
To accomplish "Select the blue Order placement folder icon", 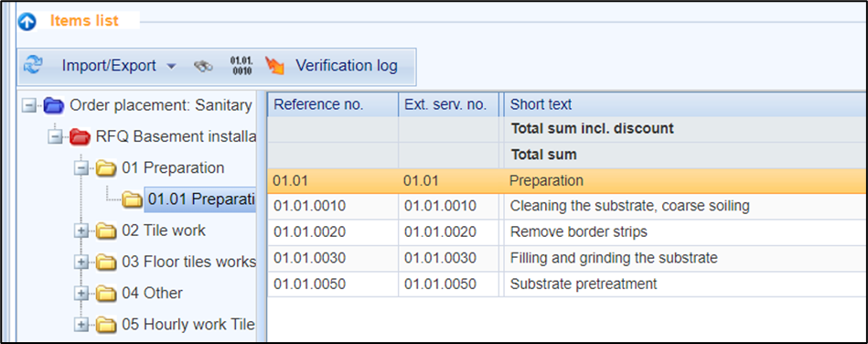I will coord(54,104).
